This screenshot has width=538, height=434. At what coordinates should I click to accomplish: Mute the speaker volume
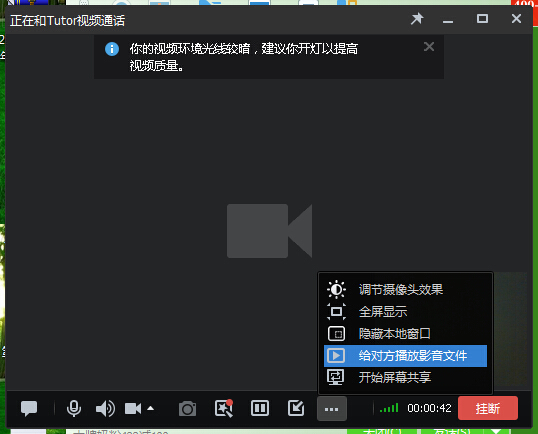(105, 408)
